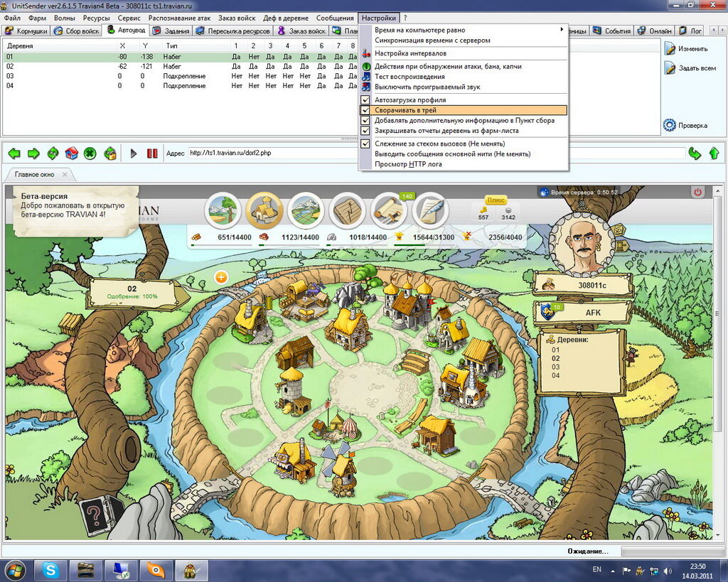Switch to События tab

612,31
